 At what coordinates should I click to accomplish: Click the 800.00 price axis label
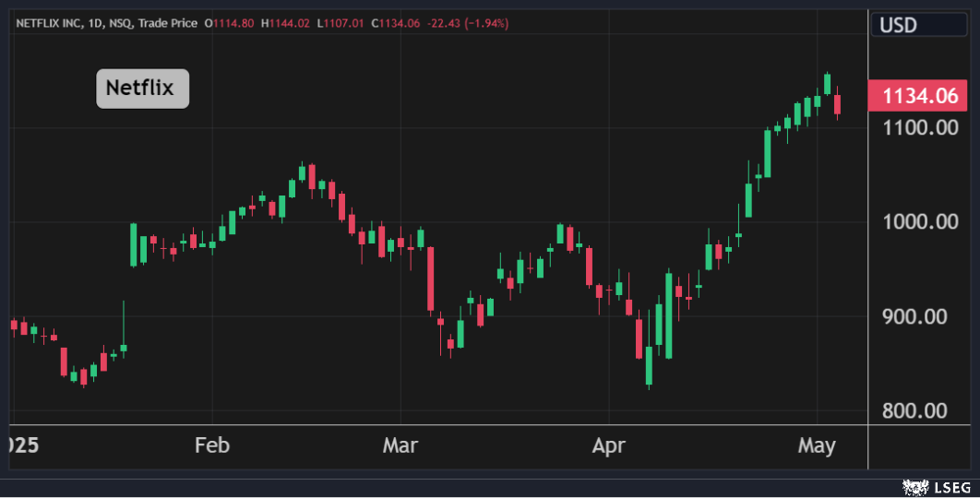pyautogui.click(x=924, y=411)
